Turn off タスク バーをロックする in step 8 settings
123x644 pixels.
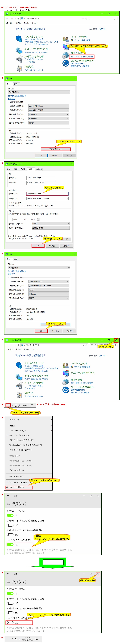click(x=10, y=515)
